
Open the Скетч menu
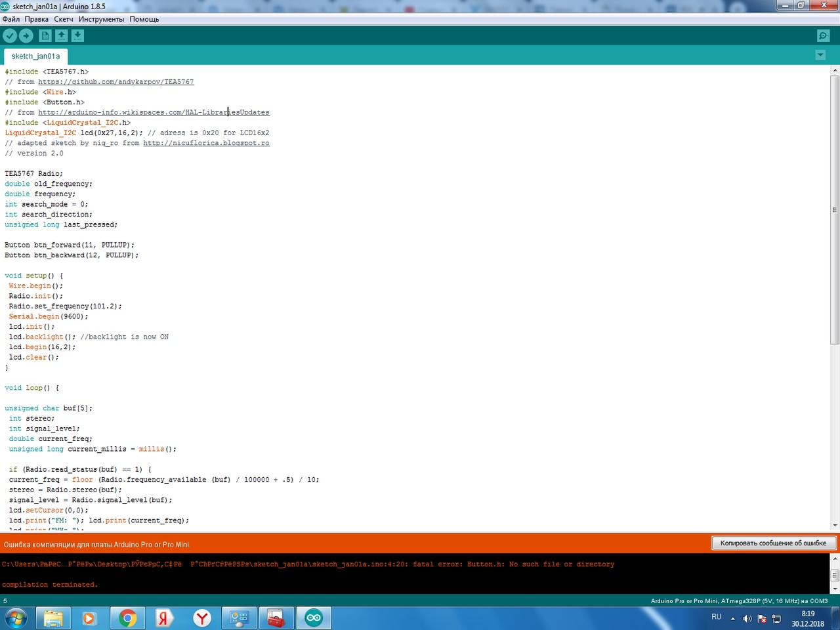coord(64,19)
